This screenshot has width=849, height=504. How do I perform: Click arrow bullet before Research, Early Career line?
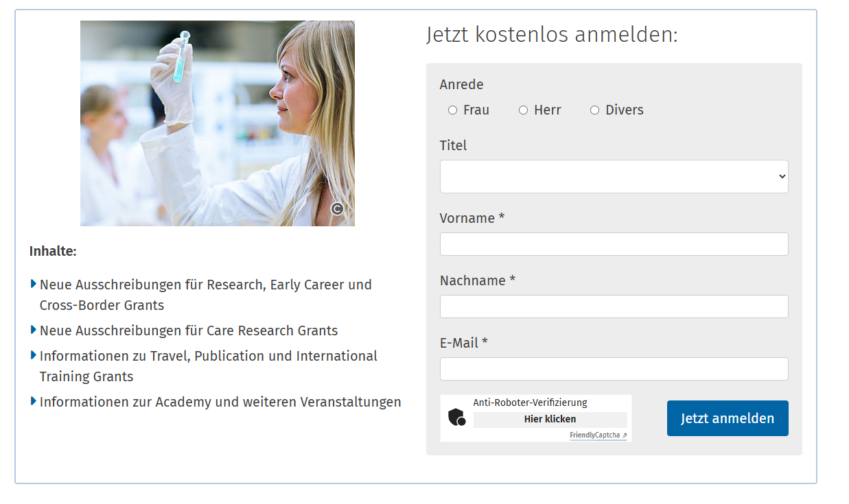(34, 284)
